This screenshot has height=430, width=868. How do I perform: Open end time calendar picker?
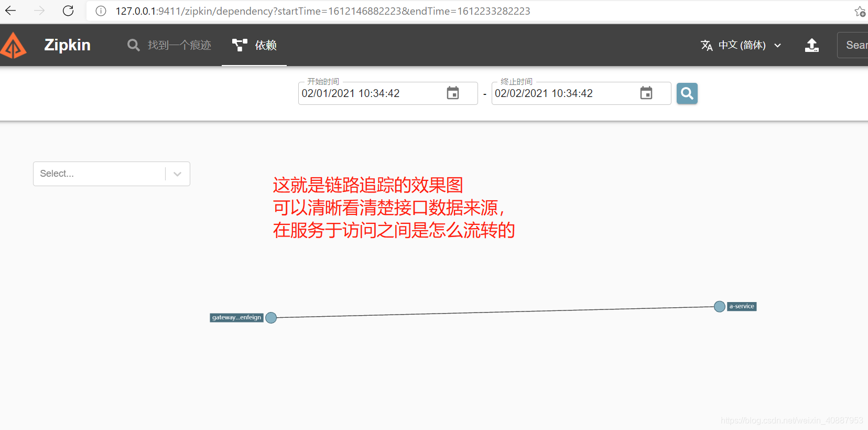(646, 93)
